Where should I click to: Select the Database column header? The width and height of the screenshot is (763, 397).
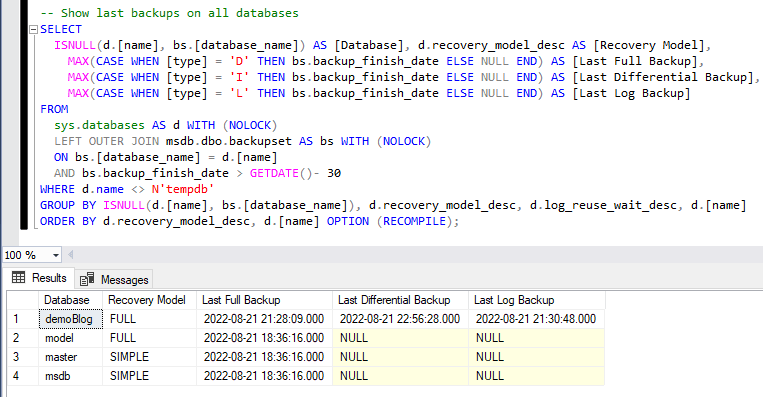(x=71, y=300)
